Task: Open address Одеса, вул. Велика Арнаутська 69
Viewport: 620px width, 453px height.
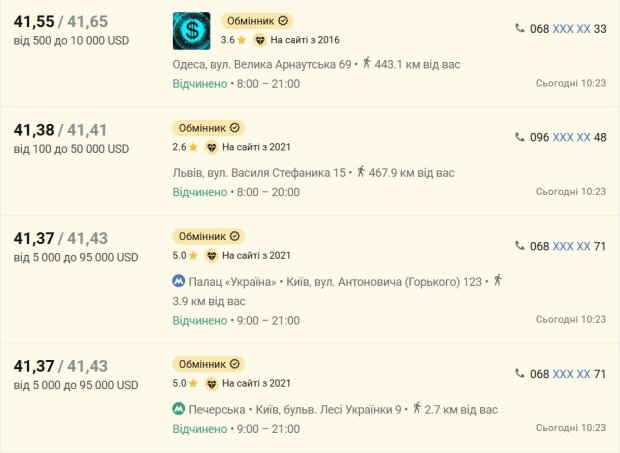Action: [x=262, y=64]
